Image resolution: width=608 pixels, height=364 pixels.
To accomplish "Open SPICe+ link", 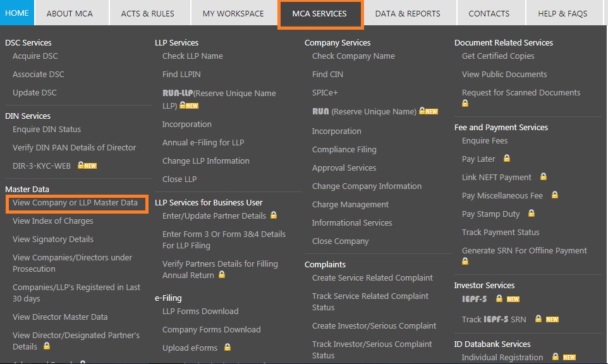I will point(325,93).
